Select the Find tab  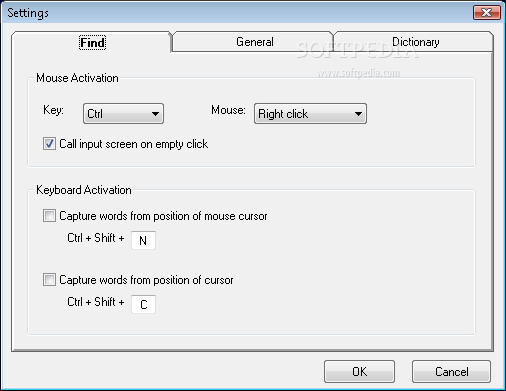point(92,43)
